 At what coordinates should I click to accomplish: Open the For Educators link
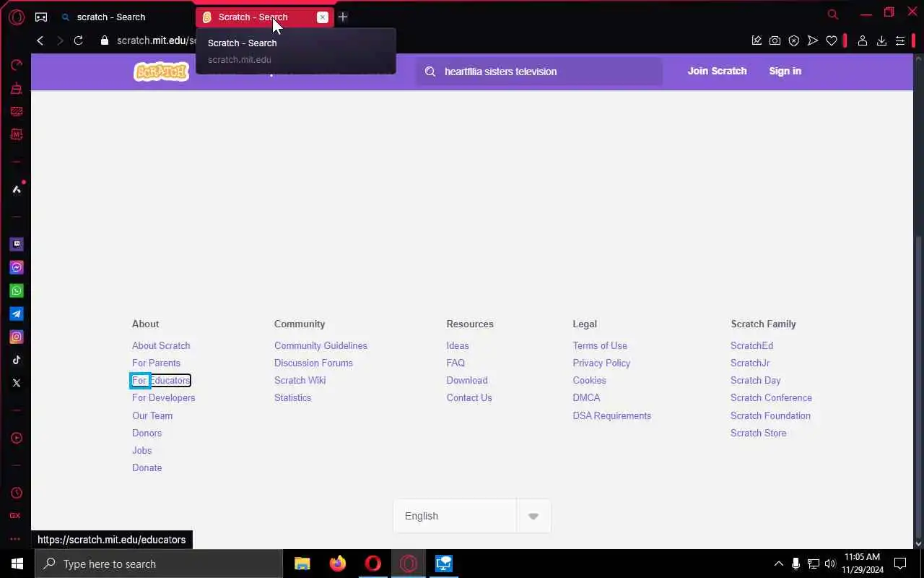(x=161, y=380)
